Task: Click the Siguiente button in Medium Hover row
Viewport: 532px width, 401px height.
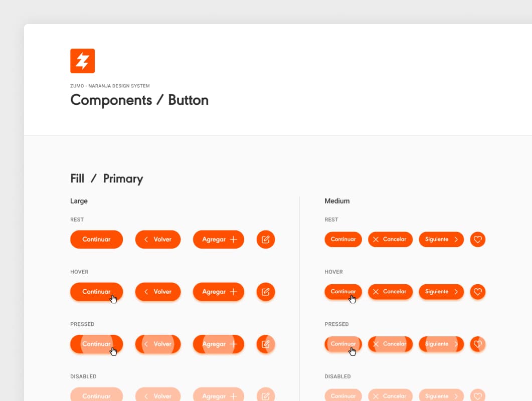Action: 441,292
